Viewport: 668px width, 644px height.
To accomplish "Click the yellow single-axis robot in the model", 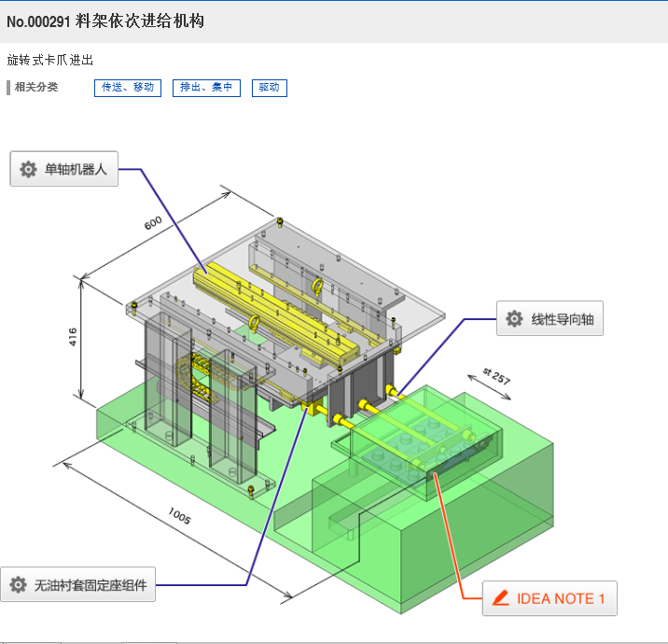I will tap(276, 314).
